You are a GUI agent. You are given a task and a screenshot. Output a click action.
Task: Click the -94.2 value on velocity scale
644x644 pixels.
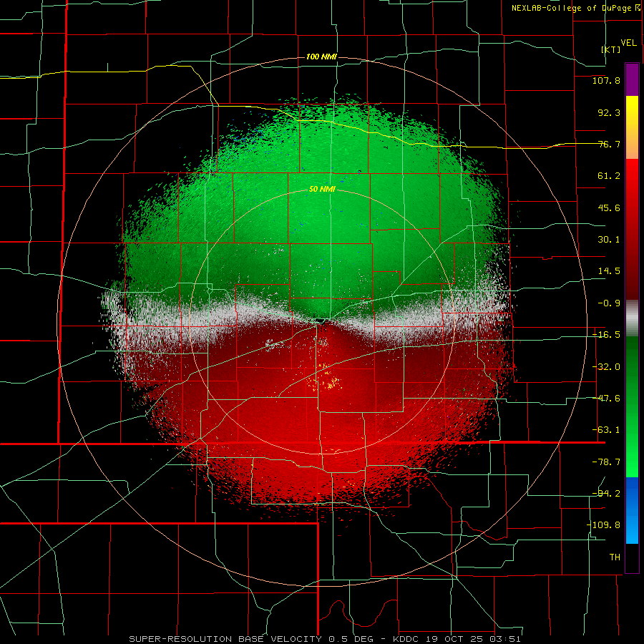[606, 494]
